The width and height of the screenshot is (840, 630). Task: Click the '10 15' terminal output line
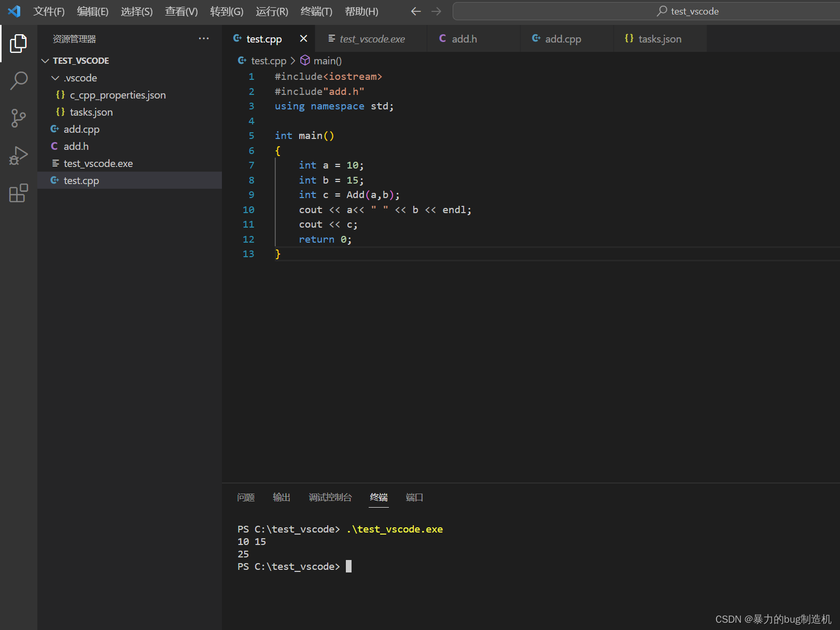pyautogui.click(x=251, y=542)
